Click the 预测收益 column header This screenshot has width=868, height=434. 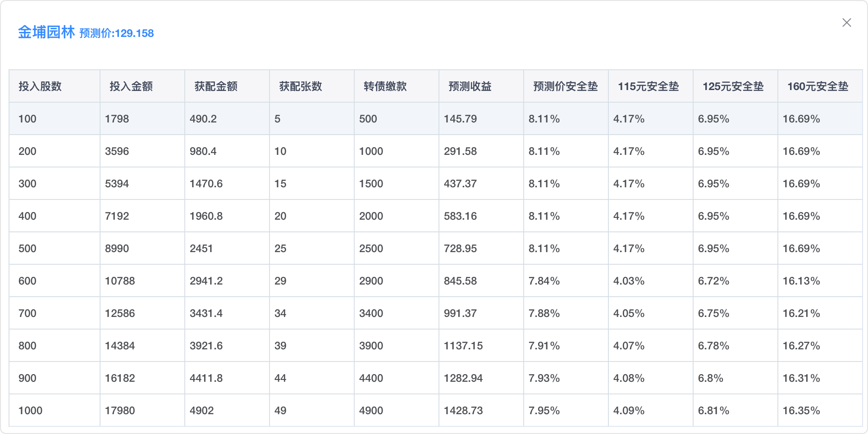pyautogui.click(x=470, y=86)
